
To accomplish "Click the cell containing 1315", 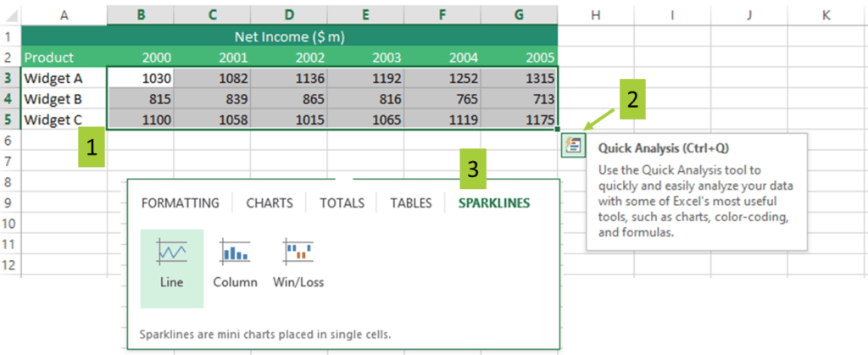I will [x=520, y=78].
